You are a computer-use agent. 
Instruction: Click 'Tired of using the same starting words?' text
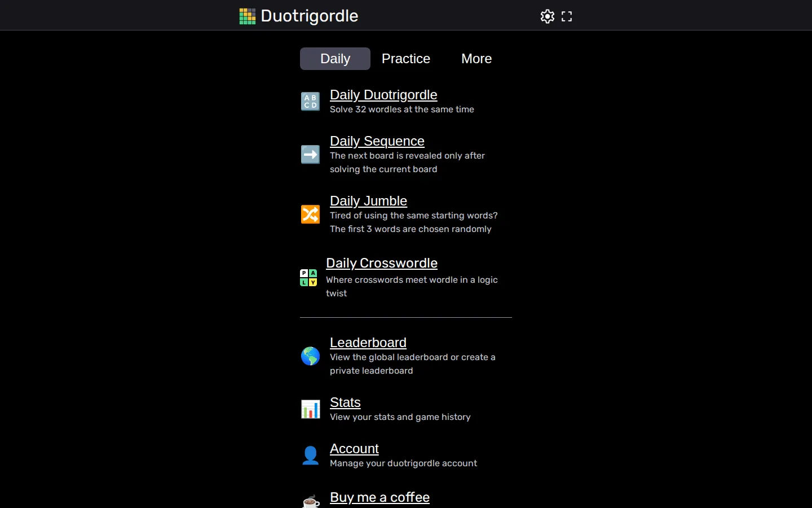[414, 216]
